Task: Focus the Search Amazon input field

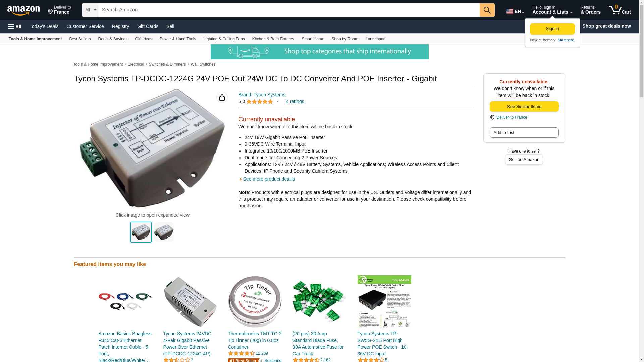Action: [289, 10]
